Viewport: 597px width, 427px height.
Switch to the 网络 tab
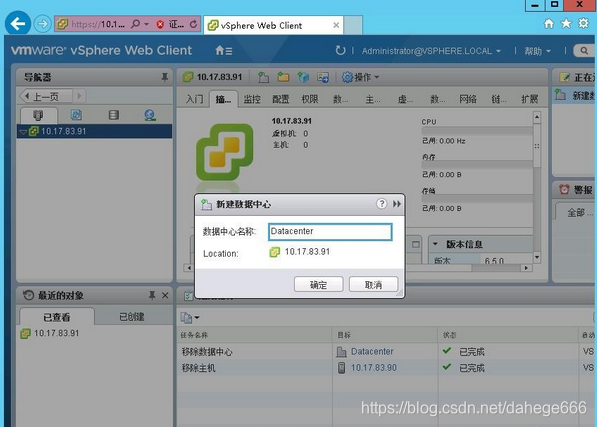tap(468, 99)
